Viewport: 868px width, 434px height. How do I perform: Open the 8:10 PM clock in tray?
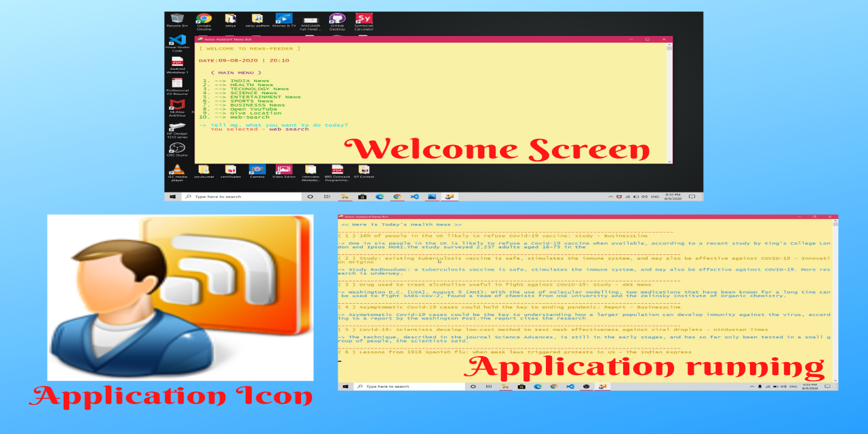click(674, 197)
